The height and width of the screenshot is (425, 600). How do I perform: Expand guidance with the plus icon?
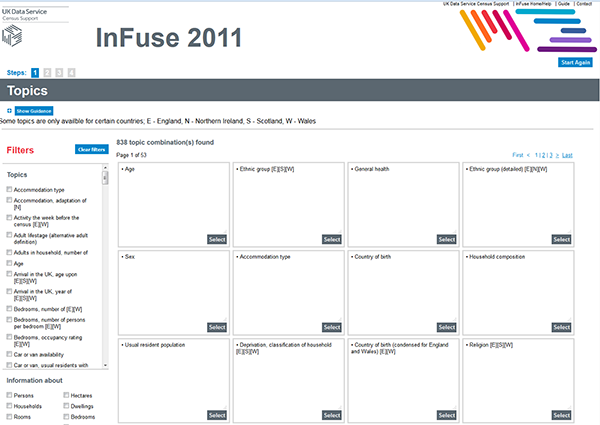(9, 111)
